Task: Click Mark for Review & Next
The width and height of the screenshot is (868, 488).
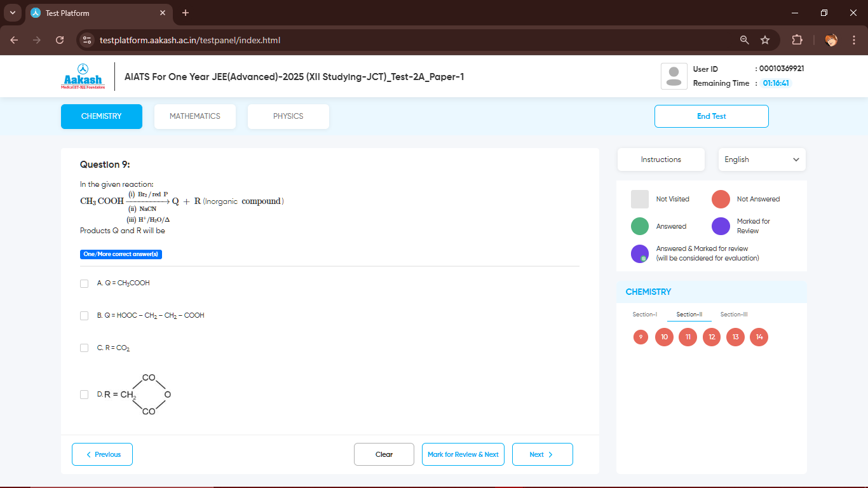Action: (x=463, y=454)
